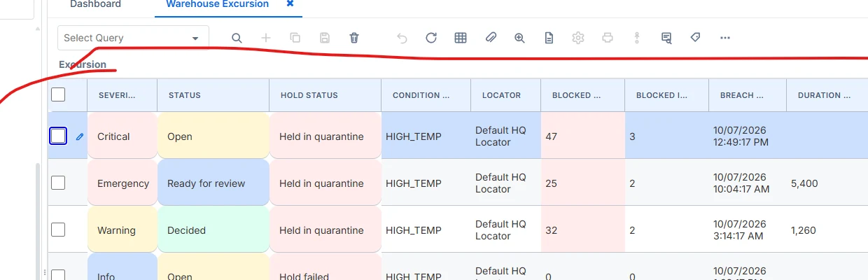
Task: Click the edit pencil on the Critical row
Action: [79, 136]
